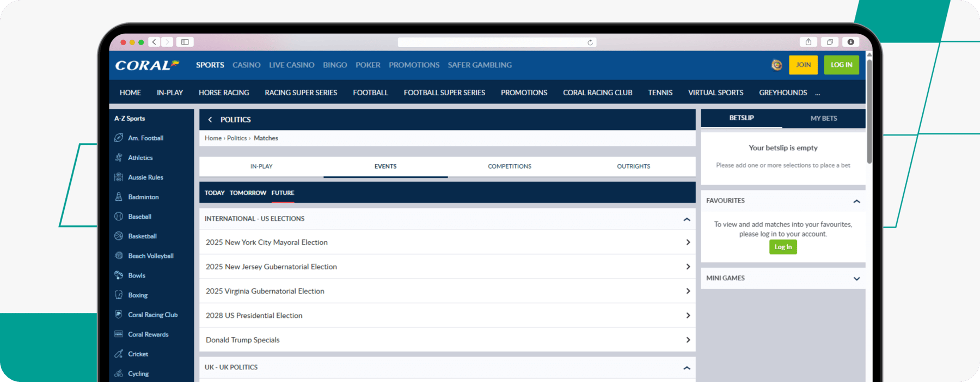Click the Coral logo

pos(147,65)
